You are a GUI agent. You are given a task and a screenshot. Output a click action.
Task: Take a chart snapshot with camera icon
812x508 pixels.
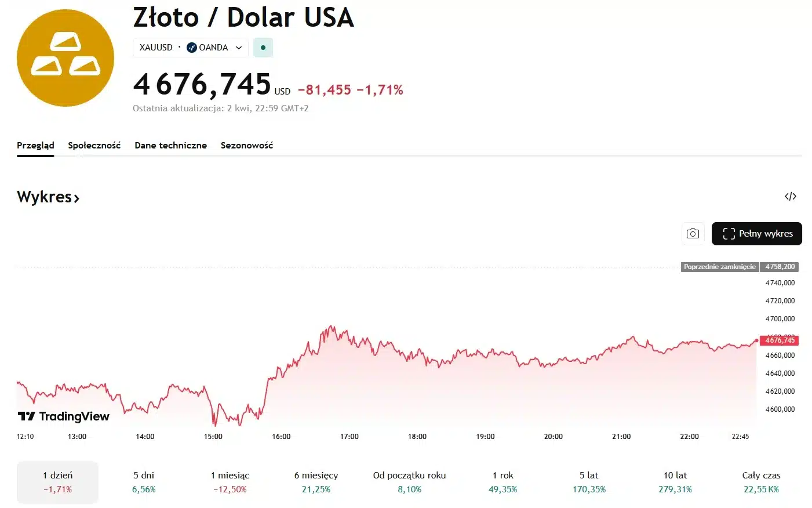(x=693, y=234)
